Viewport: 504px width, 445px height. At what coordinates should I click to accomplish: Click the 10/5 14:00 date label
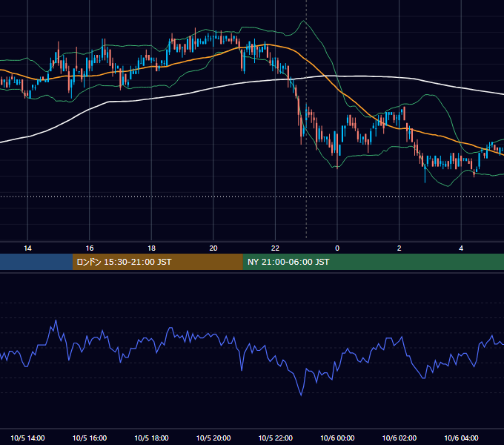(x=27, y=438)
